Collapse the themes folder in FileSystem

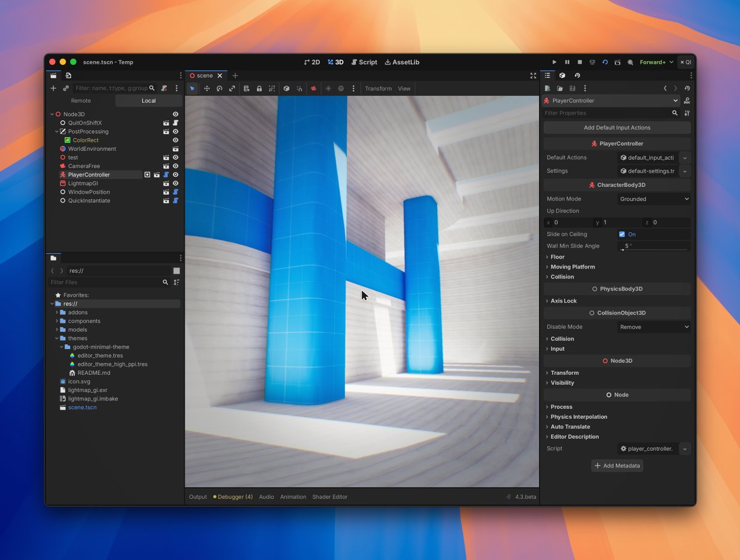coord(57,339)
